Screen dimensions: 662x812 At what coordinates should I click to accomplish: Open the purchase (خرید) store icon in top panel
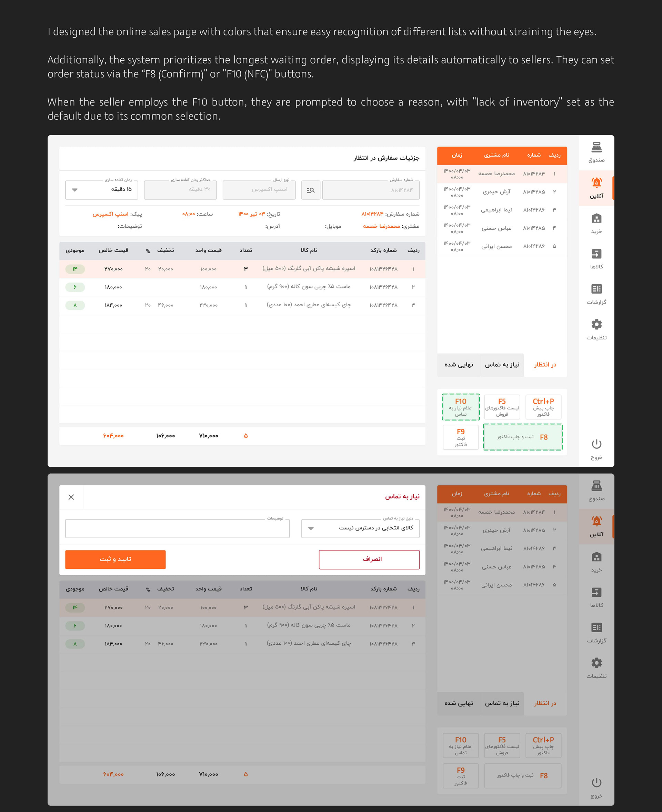click(x=596, y=219)
